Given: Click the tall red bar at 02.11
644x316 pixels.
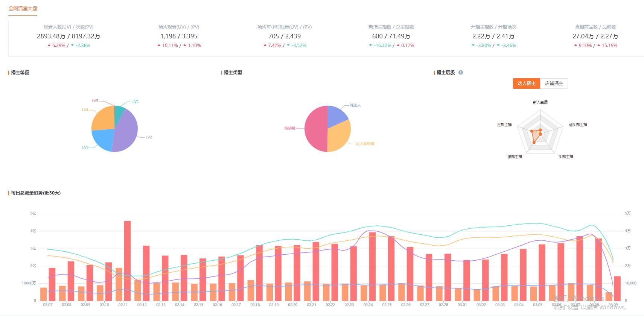Looking at the screenshot, I should coord(128,261).
